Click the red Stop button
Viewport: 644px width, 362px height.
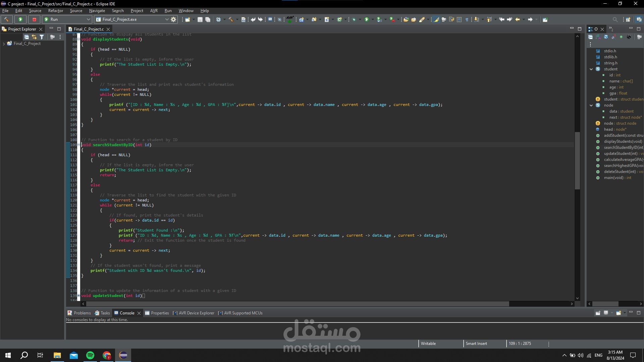coord(34,19)
